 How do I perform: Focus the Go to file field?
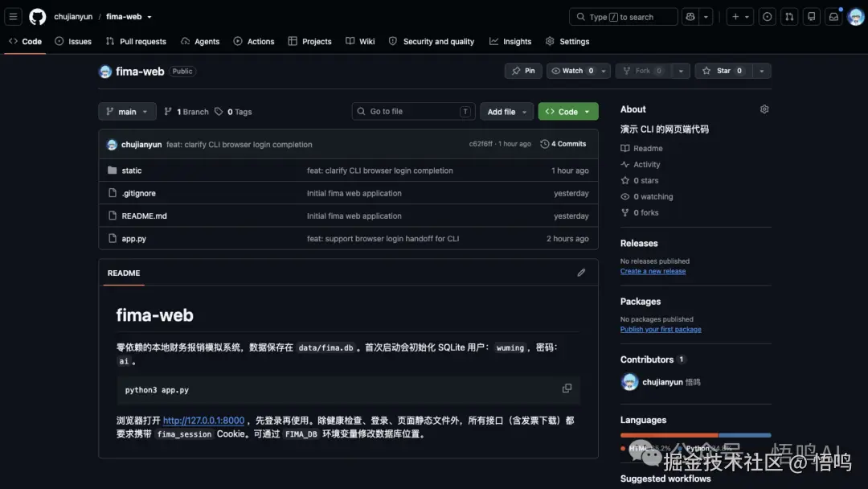(414, 111)
